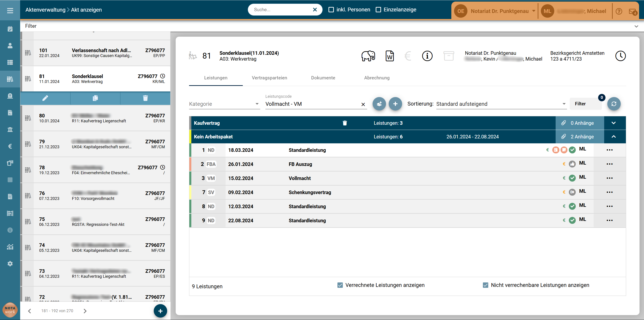
Task: Toggle Einzelanzeige checkbox
Action: point(378,9)
